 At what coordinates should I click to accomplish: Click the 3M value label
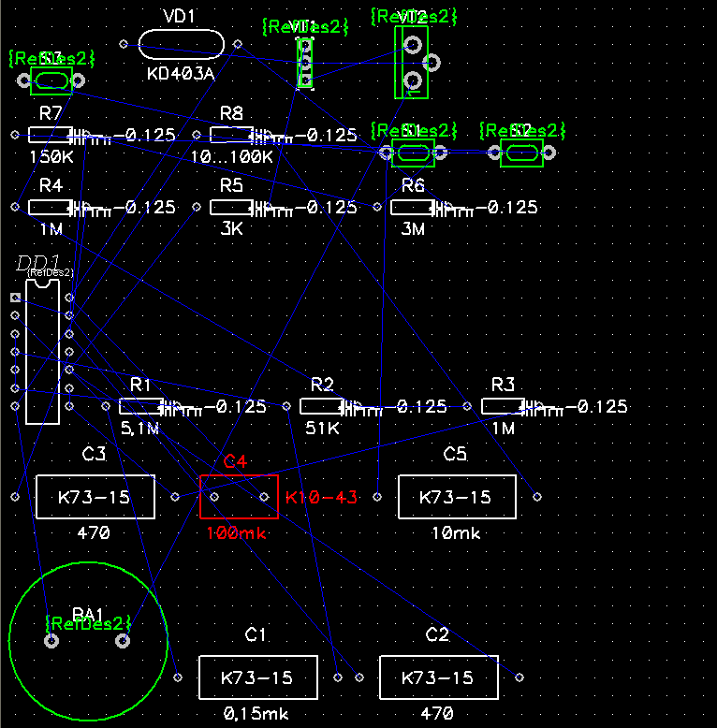coord(413,229)
